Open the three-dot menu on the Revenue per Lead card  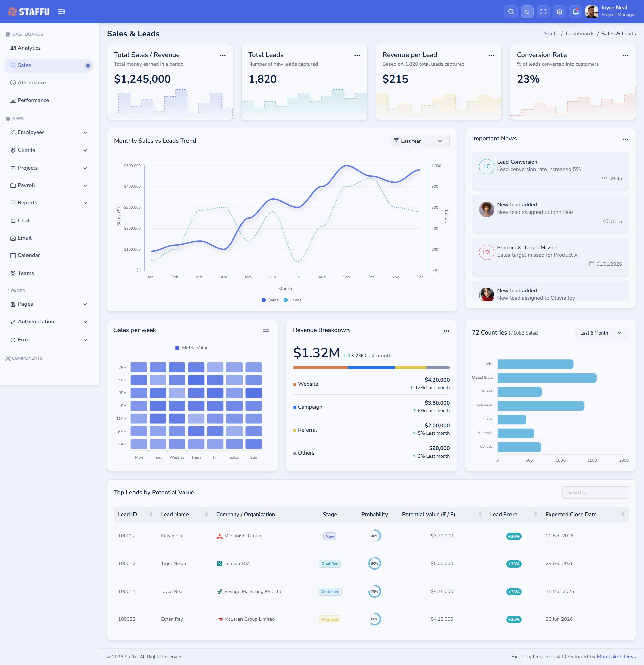(x=491, y=55)
